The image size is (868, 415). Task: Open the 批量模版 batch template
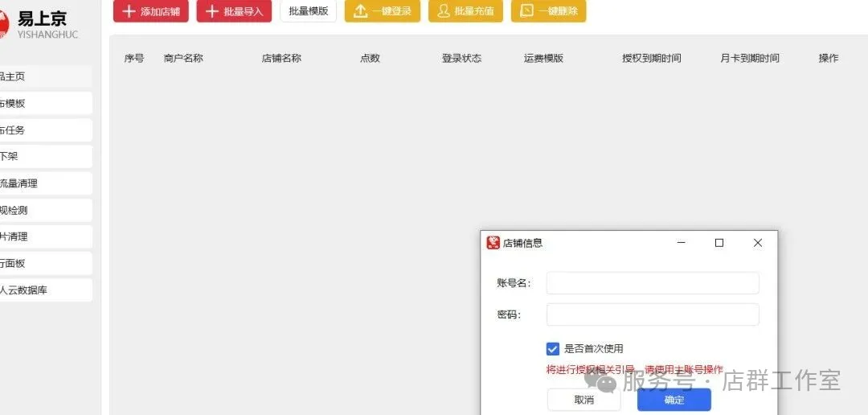pyautogui.click(x=308, y=11)
